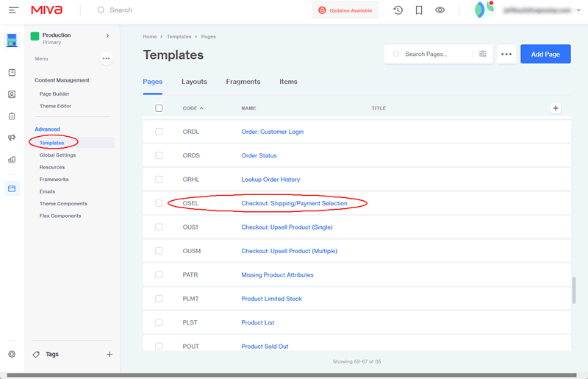Open the three-dot menu beside Add Page
The width and height of the screenshot is (588, 379).
[506, 54]
